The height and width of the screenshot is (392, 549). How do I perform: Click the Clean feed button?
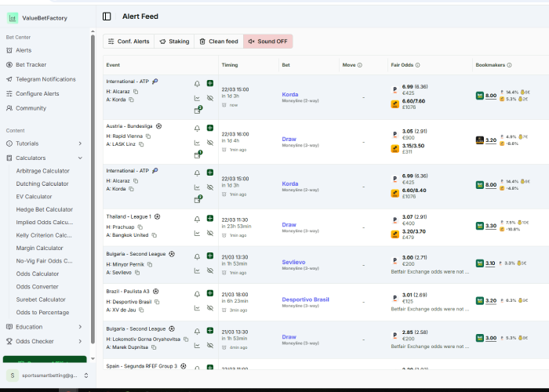point(219,42)
